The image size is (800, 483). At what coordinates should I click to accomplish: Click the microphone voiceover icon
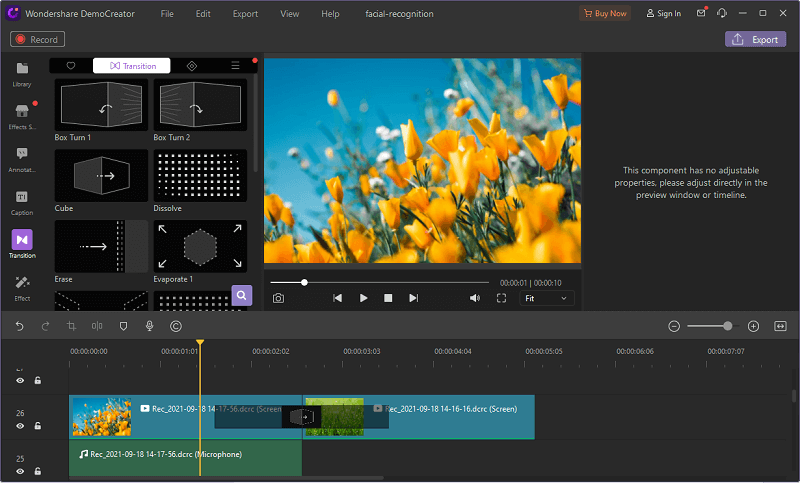[x=149, y=326]
